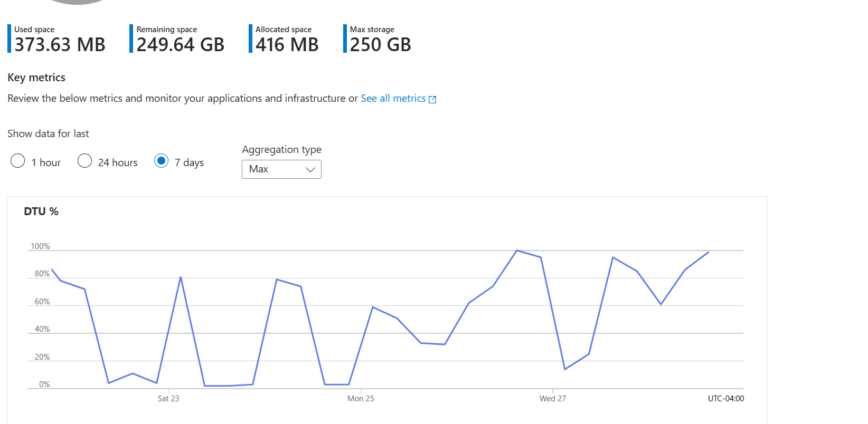
Task: Open the Aggregation type Max dropdown
Action: pos(281,169)
